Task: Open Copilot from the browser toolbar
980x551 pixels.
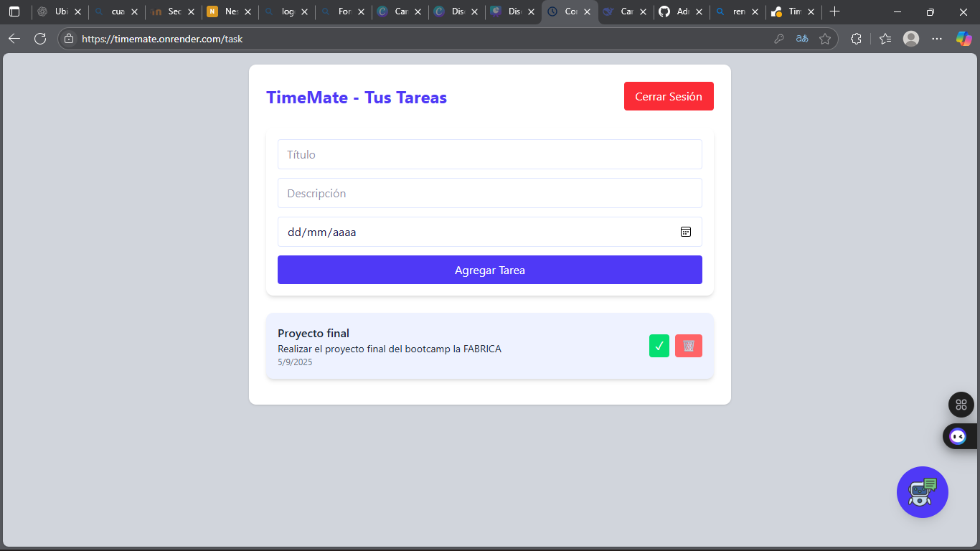Action: (x=963, y=39)
